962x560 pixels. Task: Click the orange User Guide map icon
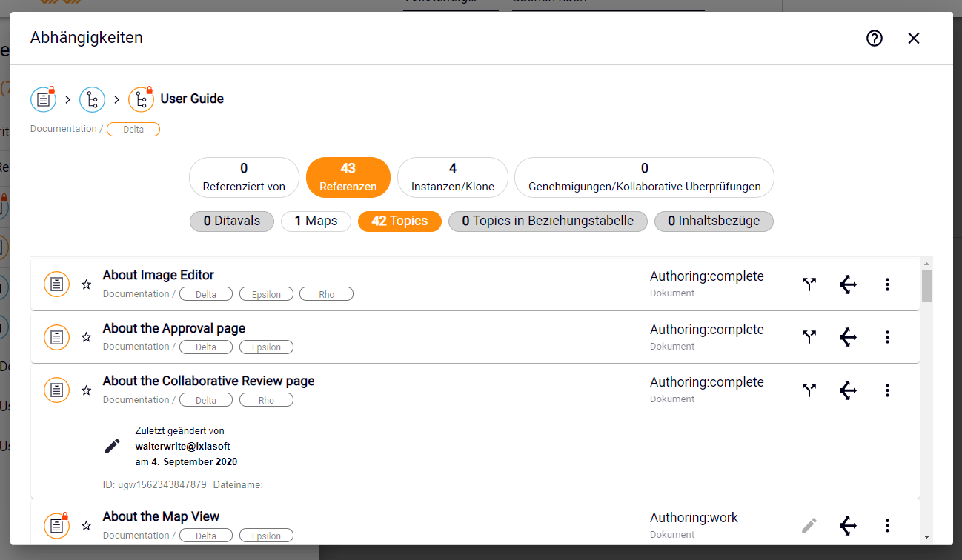141,99
